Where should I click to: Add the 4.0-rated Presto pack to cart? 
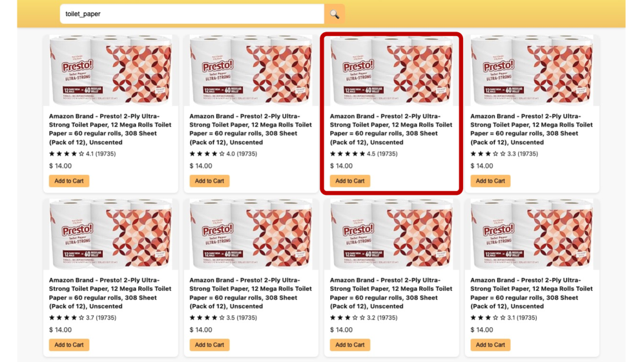[209, 181]
